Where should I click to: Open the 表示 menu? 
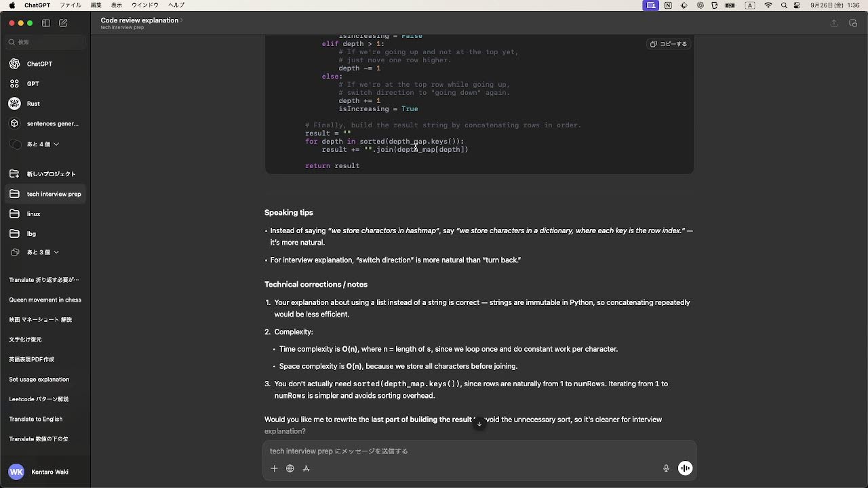click(117, 5)
